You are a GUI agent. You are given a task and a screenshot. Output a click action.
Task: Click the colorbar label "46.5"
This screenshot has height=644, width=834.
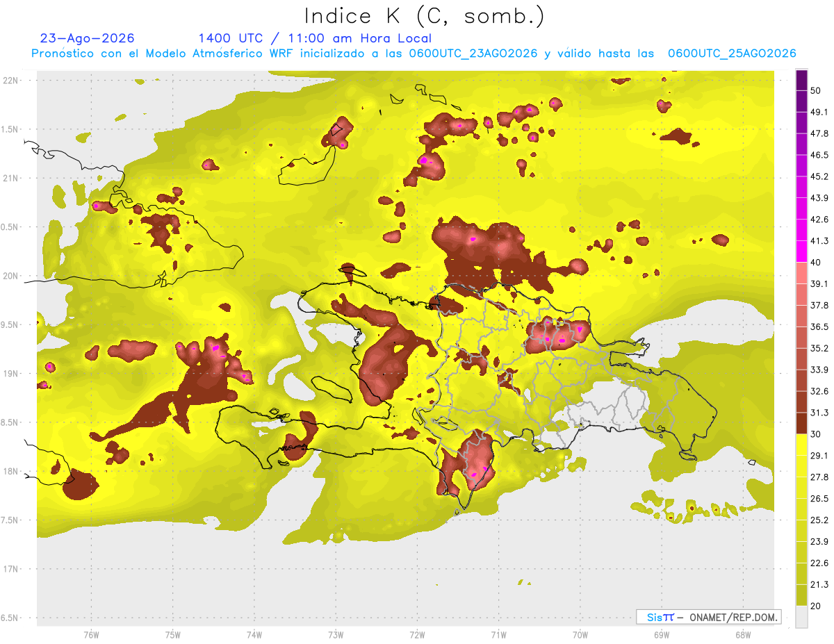click(x=819, y=155)
